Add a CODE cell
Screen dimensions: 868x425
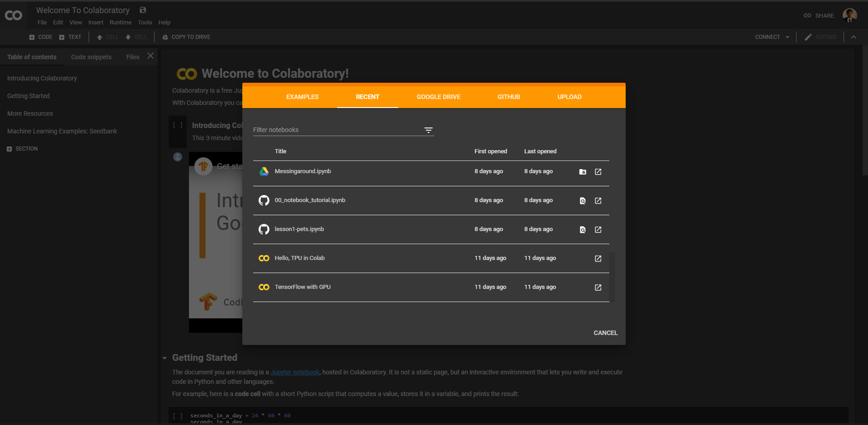click(41, 37)
